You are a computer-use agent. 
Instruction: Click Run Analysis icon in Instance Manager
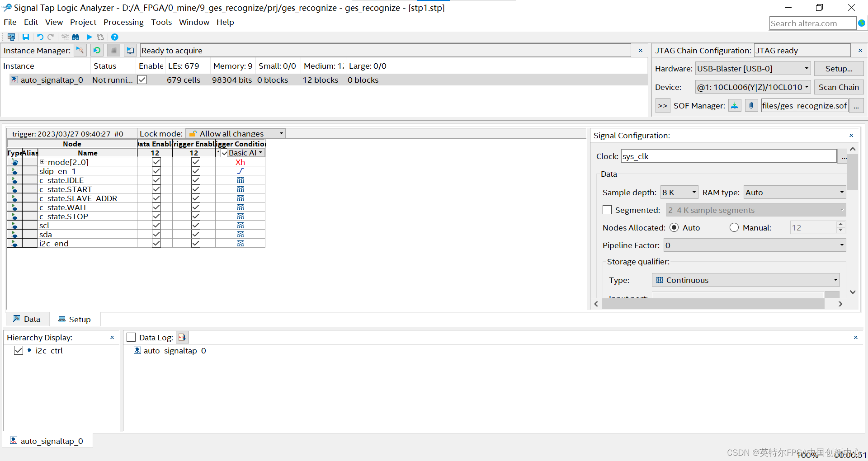coord(80,50)
